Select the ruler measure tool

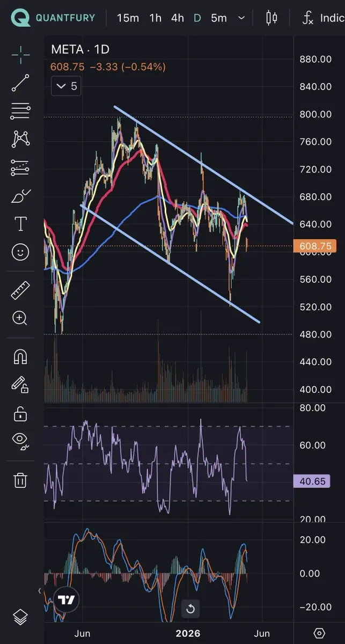click(20, 290)
